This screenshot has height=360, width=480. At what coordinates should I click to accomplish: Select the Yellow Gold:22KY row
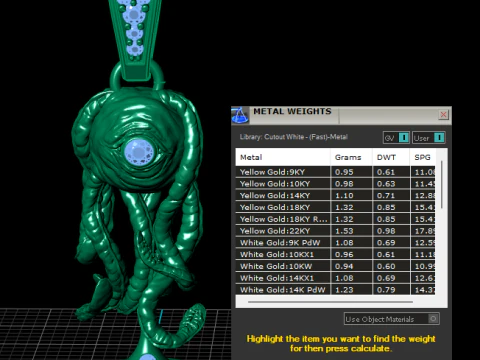[x=335, y=231]
